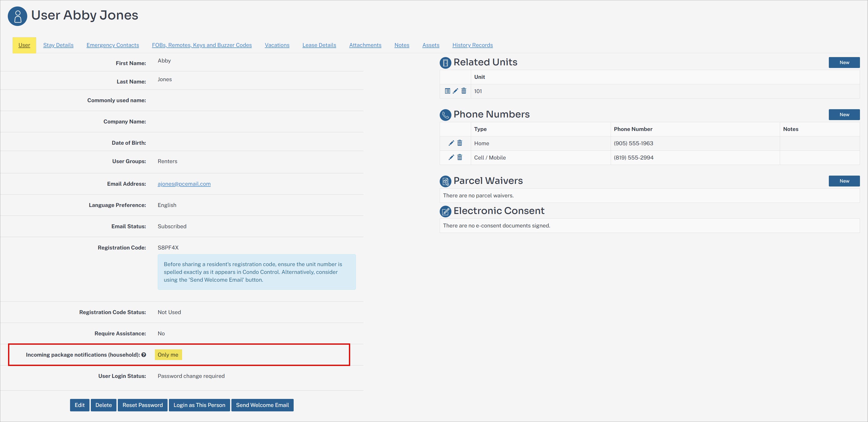Click the First Name value 'Abby'
The height and width of the screenshot is (422, 868).
(164, 61)
